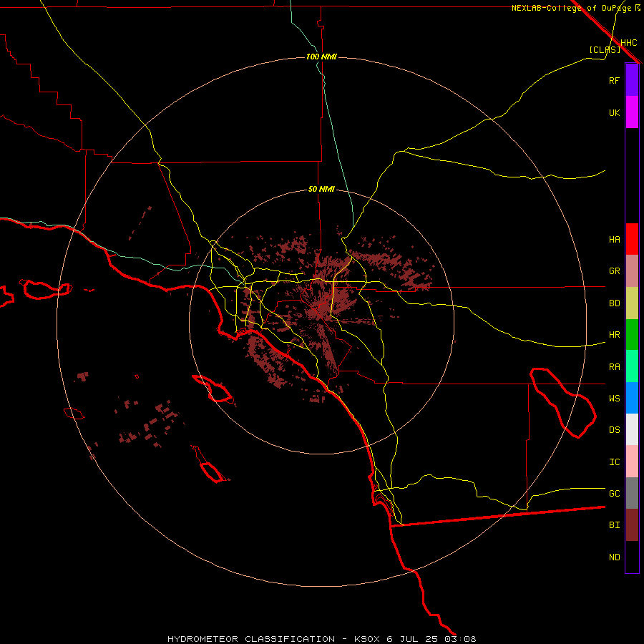
Task: Click the 03:08 timestamp text
Action: (x=460, y=639)
